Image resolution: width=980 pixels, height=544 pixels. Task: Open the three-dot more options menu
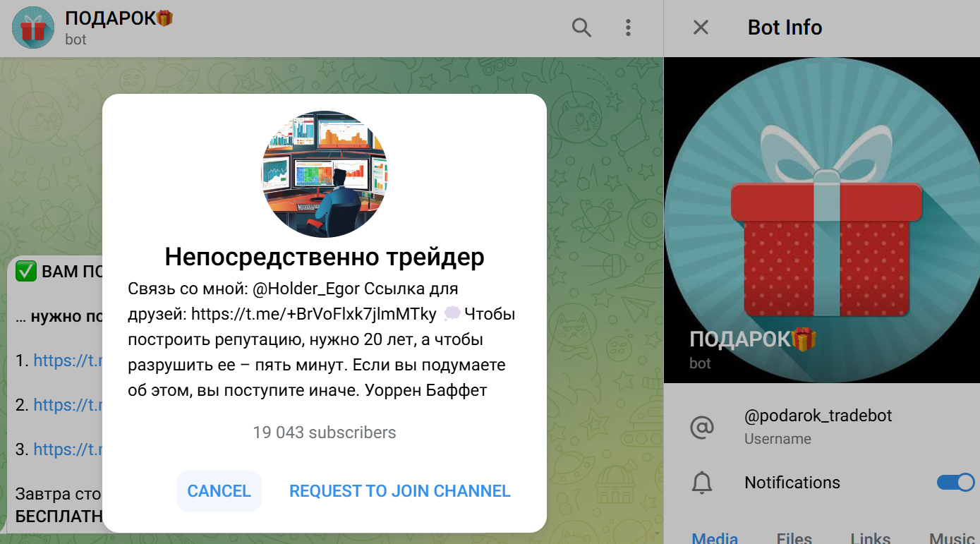point(627,28)
